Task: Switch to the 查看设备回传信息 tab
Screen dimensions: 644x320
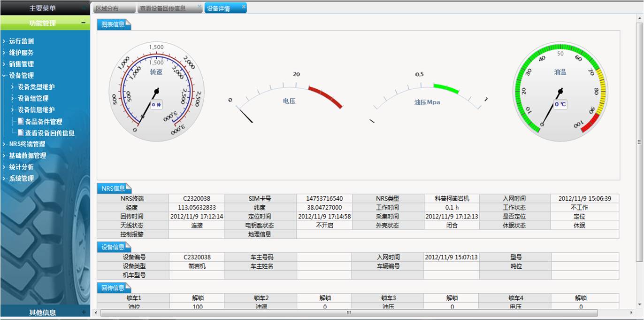Action: [x=163, y=8]
